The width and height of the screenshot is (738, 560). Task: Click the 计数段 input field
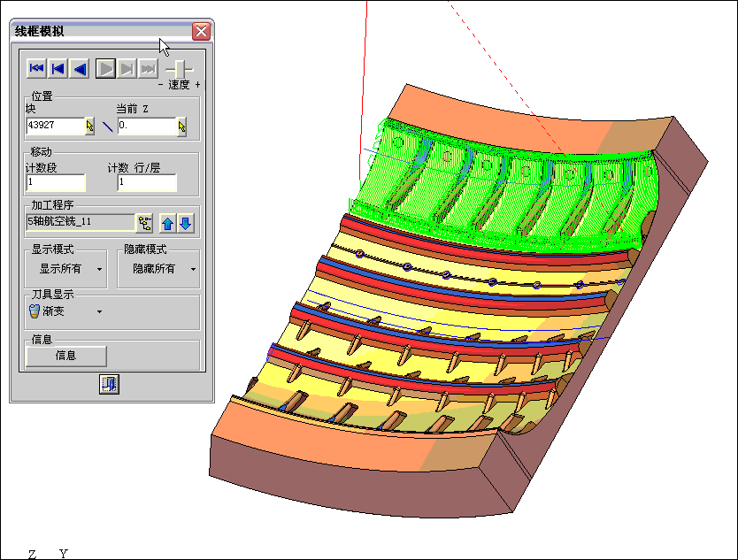click(56, 182)
